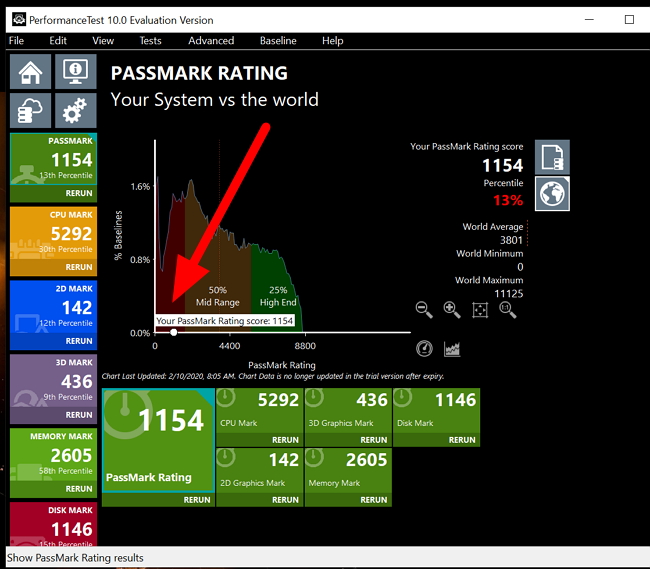The width and height of the screenshot is (650, 569).
Task: Rerun the PassMark test in sidebar
Action: pyautogui.click(x=79, y=193)
